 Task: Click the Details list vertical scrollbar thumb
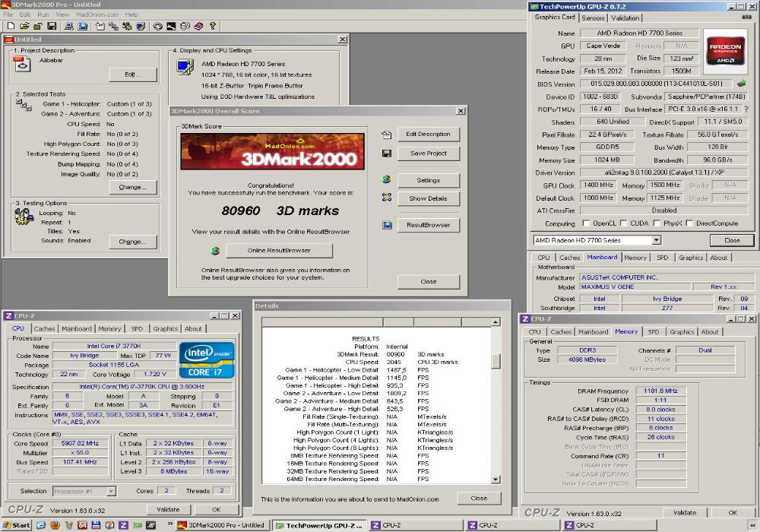point(496,361)
